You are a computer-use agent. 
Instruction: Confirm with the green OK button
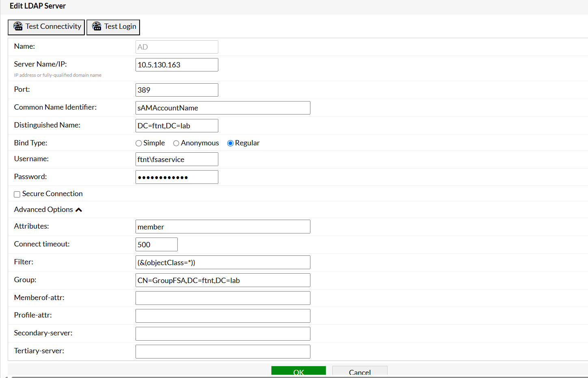pos(299,371)
